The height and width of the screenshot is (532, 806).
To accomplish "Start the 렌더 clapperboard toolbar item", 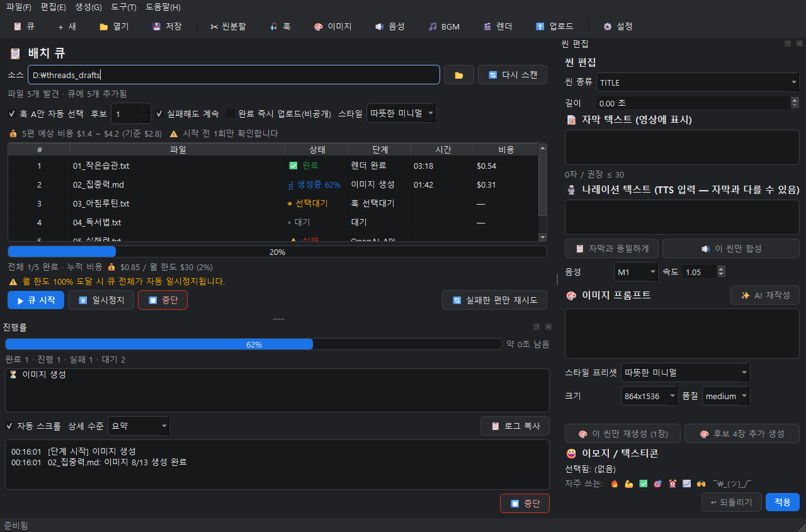I will pyautogui.click(x=497, y=26).
